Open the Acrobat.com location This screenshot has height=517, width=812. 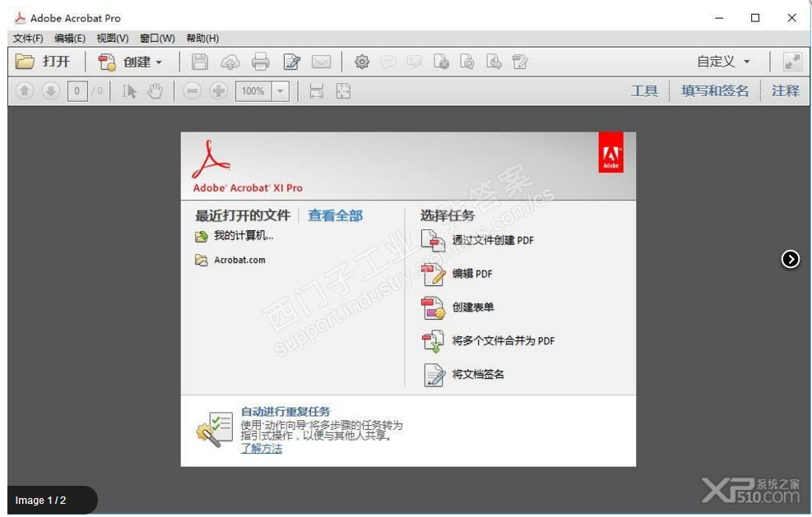click(x=230, y=260)
